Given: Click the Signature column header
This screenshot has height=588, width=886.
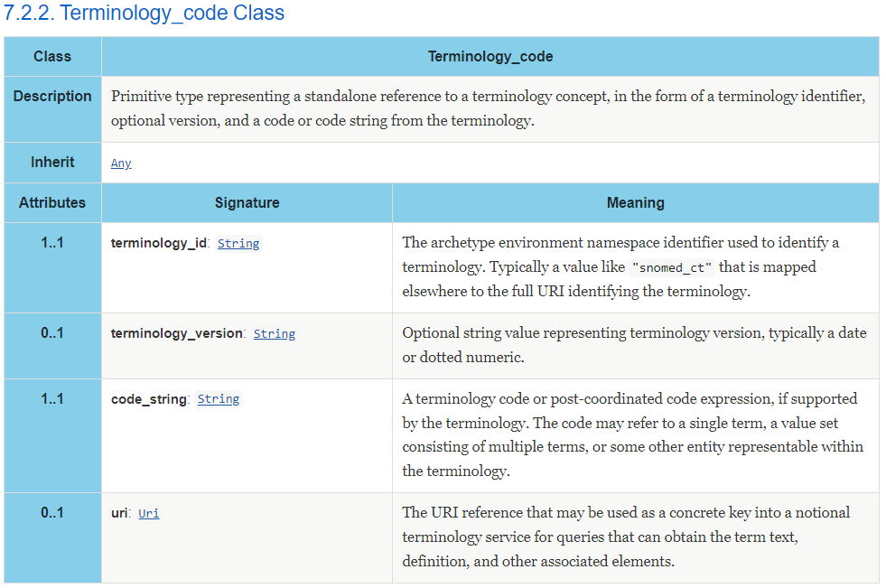Looking at the screenshot, I should click(x=247, y=203).
